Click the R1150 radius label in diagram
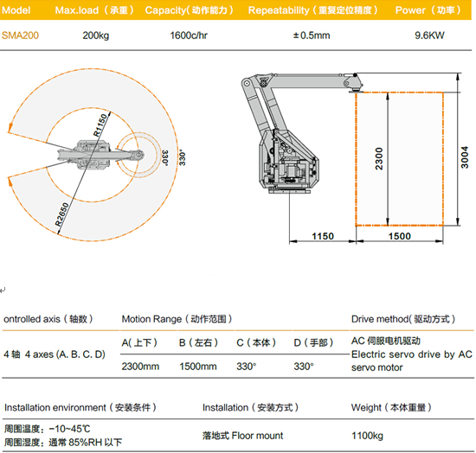476x453 pixels. 100,125
